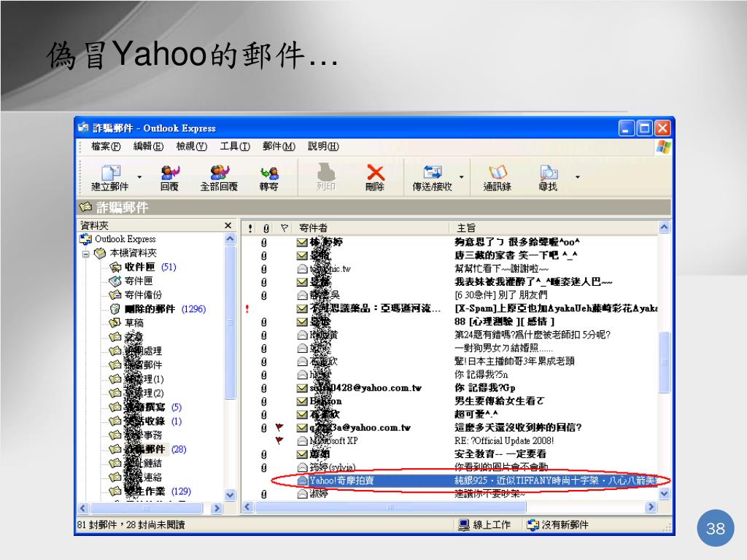
Task: Click the 建立郵件 (create mail) toolbar icon
Action: pos(110,176)
